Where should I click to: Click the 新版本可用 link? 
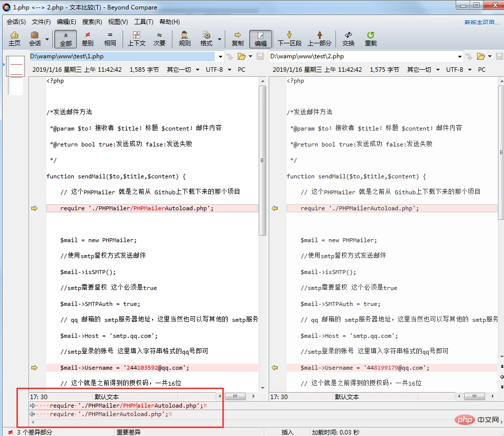(x=482, y=22)
